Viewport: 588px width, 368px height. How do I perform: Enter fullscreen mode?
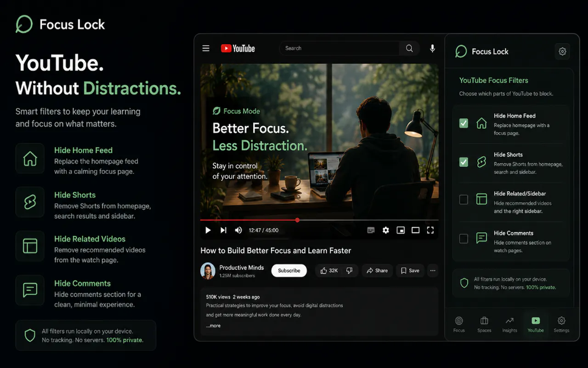point(430,230)
